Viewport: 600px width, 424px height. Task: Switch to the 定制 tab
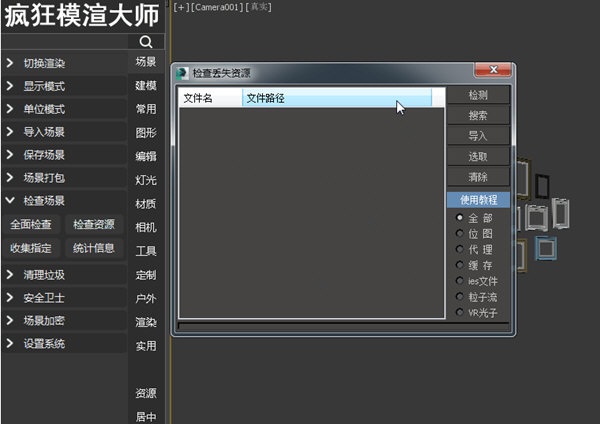click(x=146, y=275)
